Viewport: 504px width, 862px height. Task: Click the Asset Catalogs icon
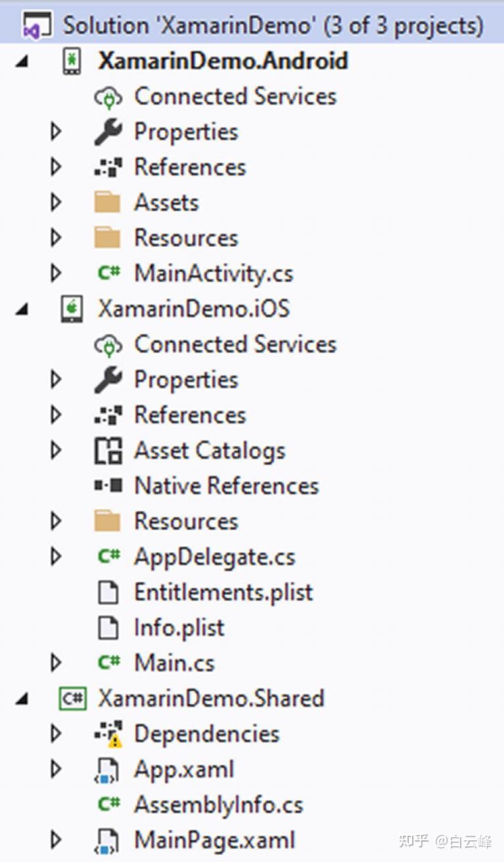pyautogui.click(x=108, y=451)
